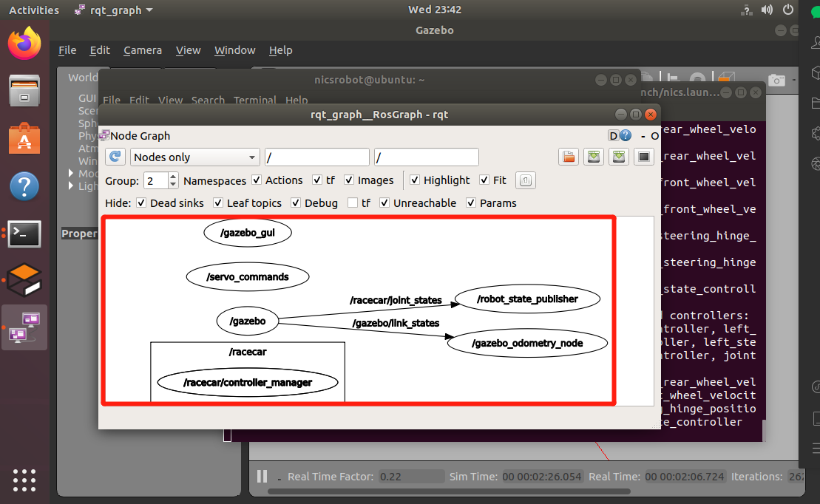
Task: Launch Ubuntu Software from dock
Action: (24, 138)
